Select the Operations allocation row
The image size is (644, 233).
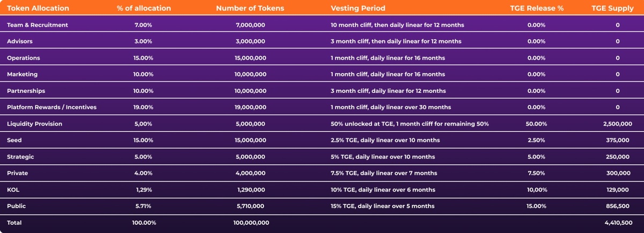(x=23, y=58)
